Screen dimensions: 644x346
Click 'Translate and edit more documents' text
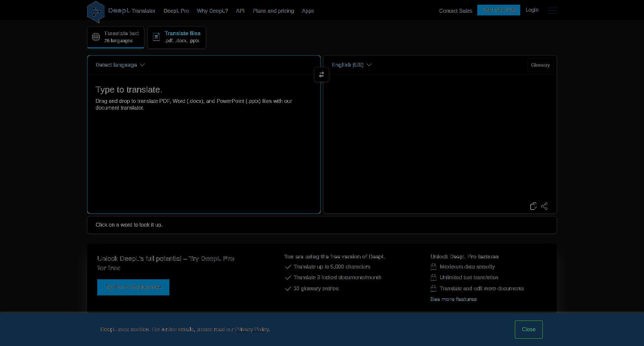(482, 289)
